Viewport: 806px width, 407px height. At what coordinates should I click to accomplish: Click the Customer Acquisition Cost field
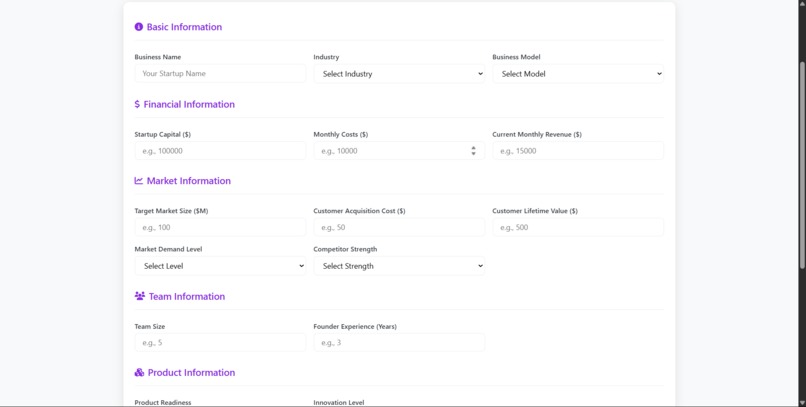click(399, 227)
